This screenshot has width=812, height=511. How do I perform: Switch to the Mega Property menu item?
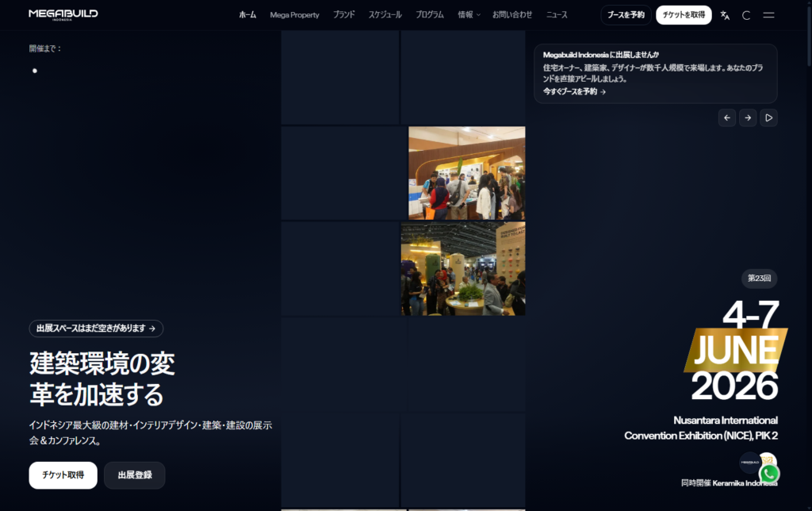pos(293,14)
